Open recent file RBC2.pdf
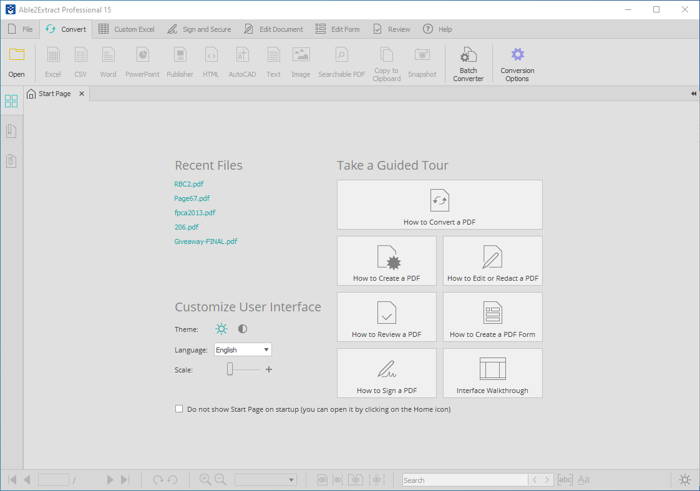 tap(189, 184)
